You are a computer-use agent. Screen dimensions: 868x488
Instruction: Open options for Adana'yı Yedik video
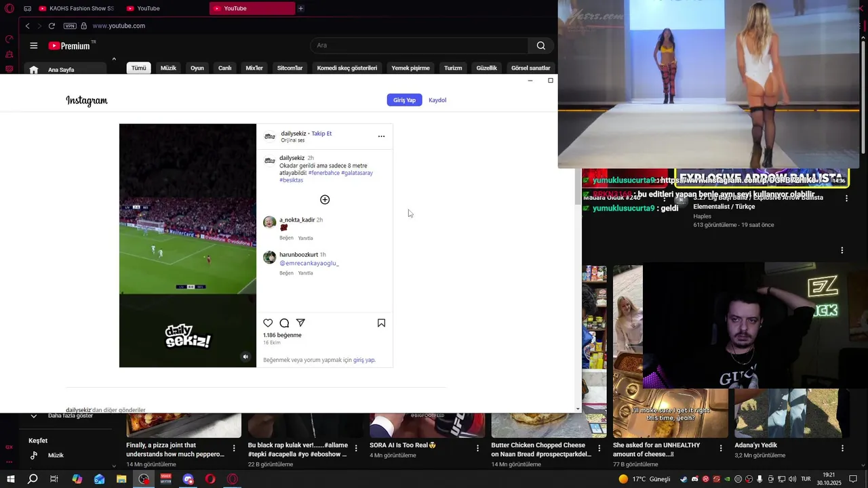click(x=842, y=449)
